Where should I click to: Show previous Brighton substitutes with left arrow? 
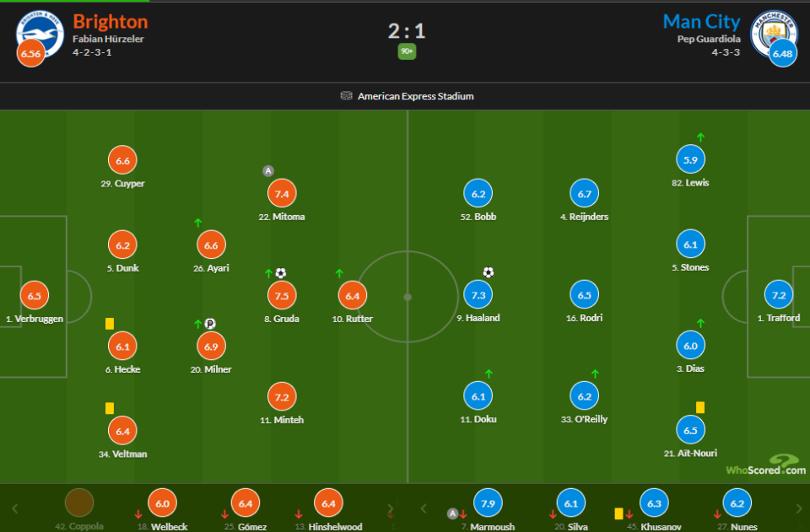[15, 508]
